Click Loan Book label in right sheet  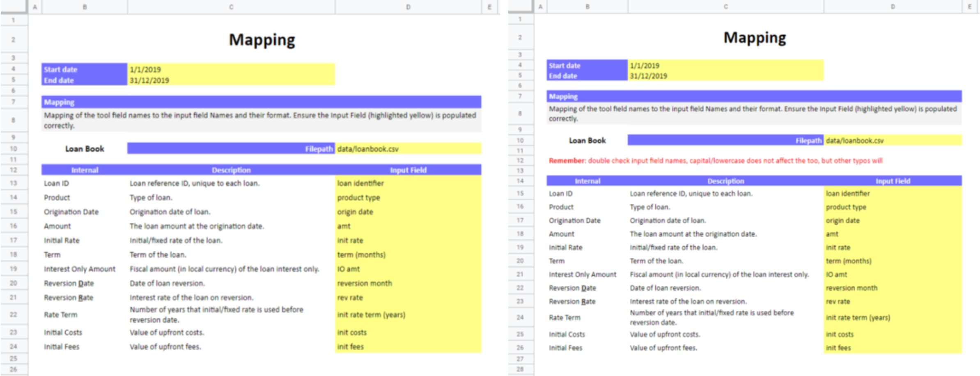(x=587, y=140)
